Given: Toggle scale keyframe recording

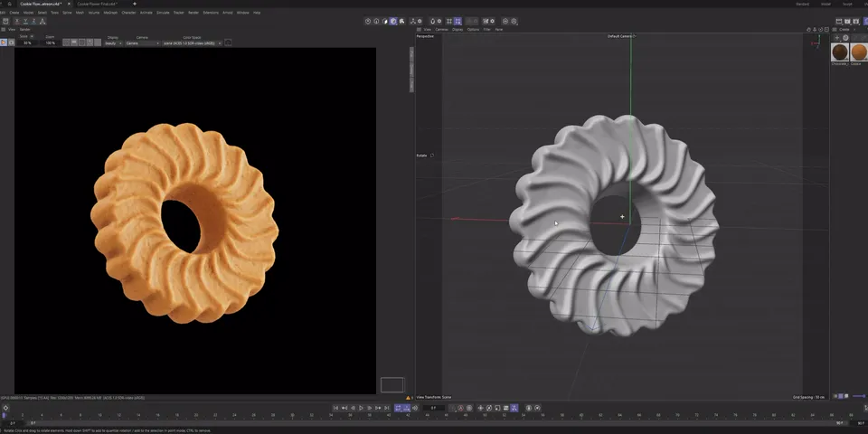Looking at the screenshot, I should coord(497,408).
